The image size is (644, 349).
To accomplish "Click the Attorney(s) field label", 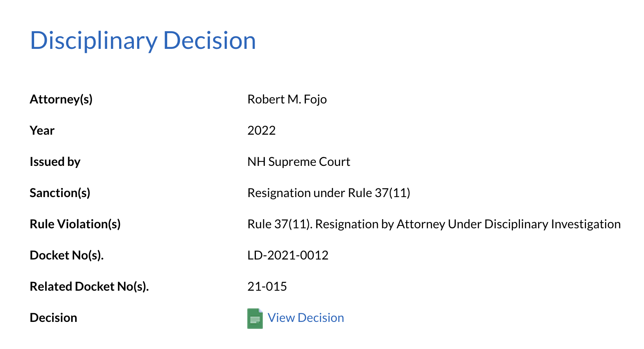I will tap(61, 99).
